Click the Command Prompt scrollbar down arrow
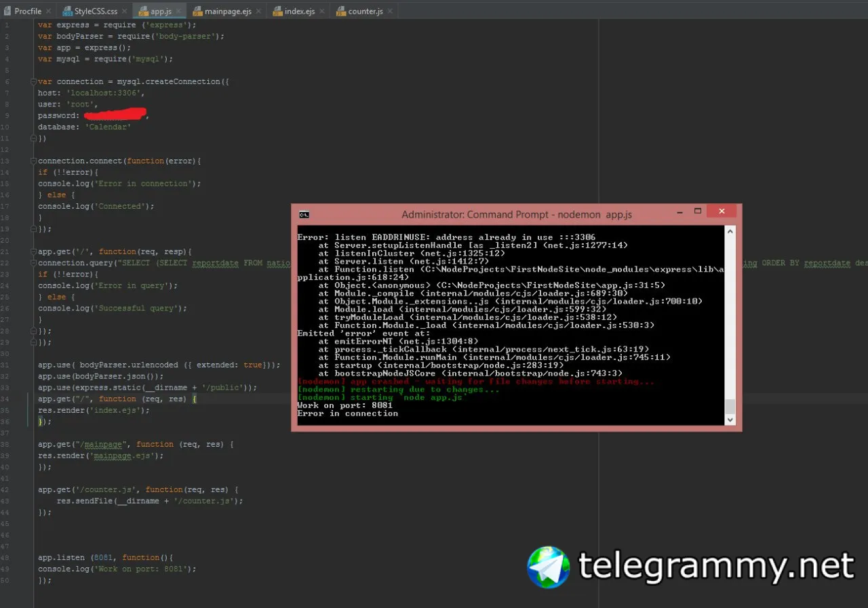This screenshot has height=608, width=868. coord(730,420)
